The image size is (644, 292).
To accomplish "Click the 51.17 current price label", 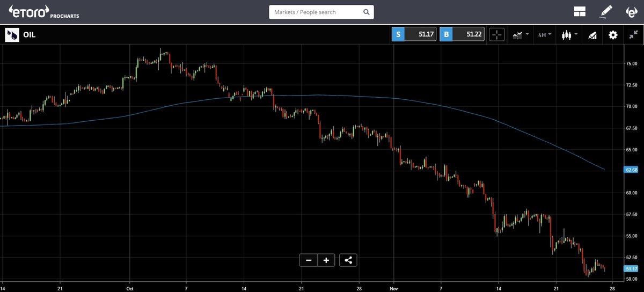I will coord(631,268).
